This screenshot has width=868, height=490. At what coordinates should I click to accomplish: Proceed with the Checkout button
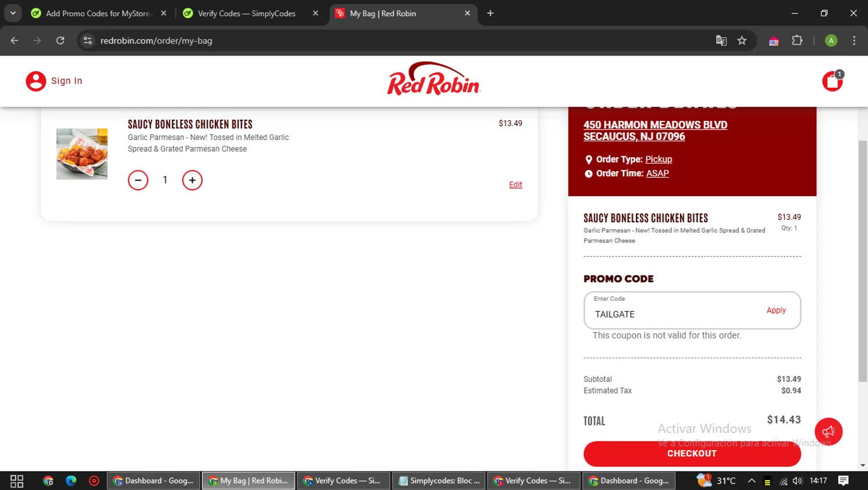[692, 454]
